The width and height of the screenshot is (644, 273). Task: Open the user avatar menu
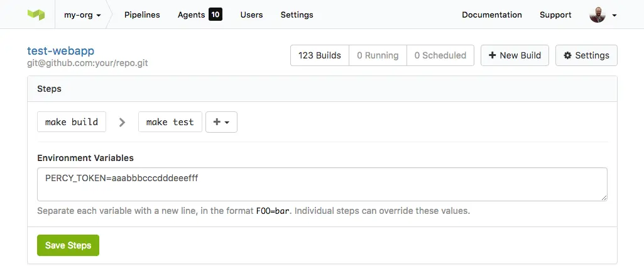[x=597, y=15]
